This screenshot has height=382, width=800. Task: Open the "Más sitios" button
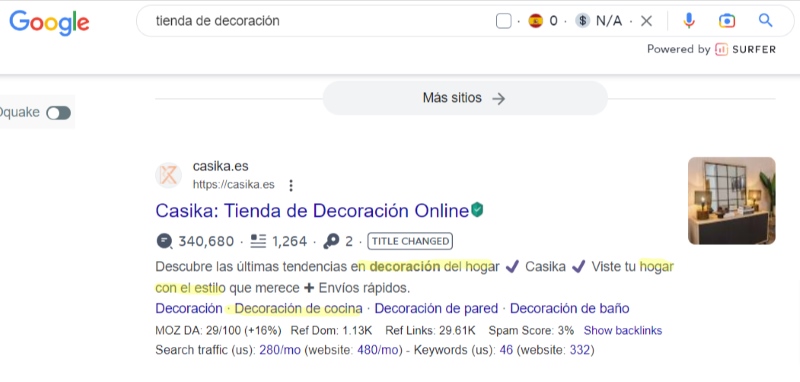(465, 98)
